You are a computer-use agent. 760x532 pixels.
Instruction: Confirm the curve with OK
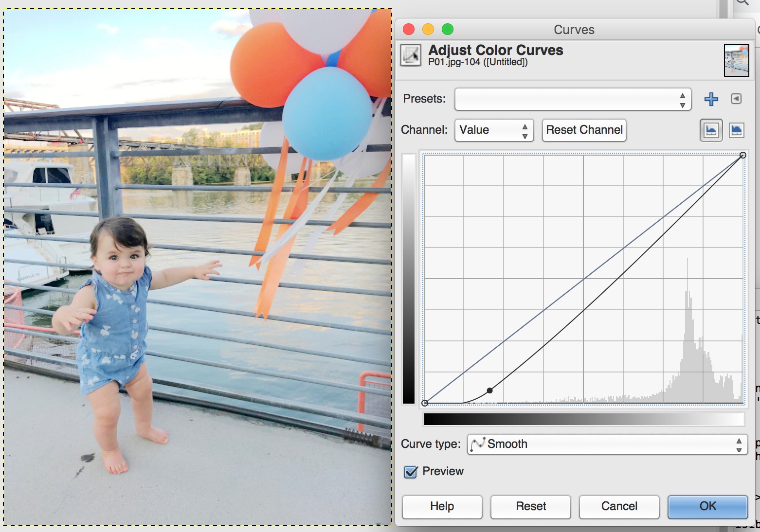[x=707, y=507]
